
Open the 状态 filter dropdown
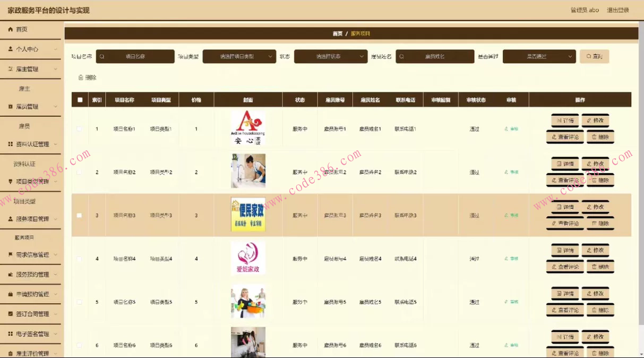tap(331, 56)
